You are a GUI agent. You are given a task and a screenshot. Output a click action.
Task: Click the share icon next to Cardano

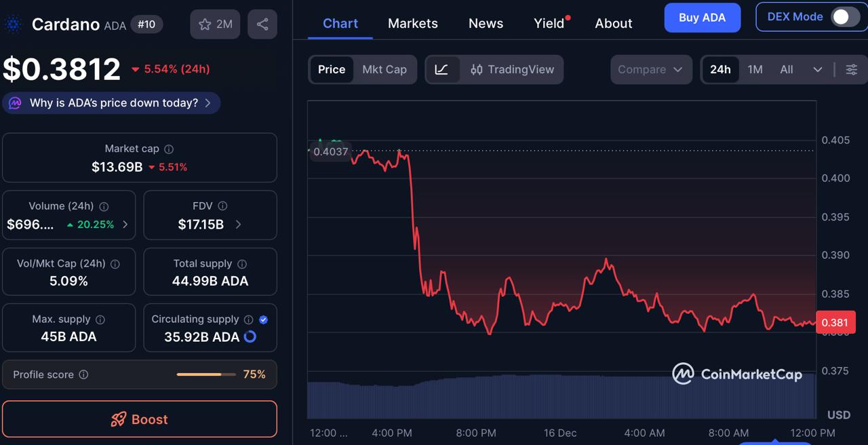pos(262,24)
